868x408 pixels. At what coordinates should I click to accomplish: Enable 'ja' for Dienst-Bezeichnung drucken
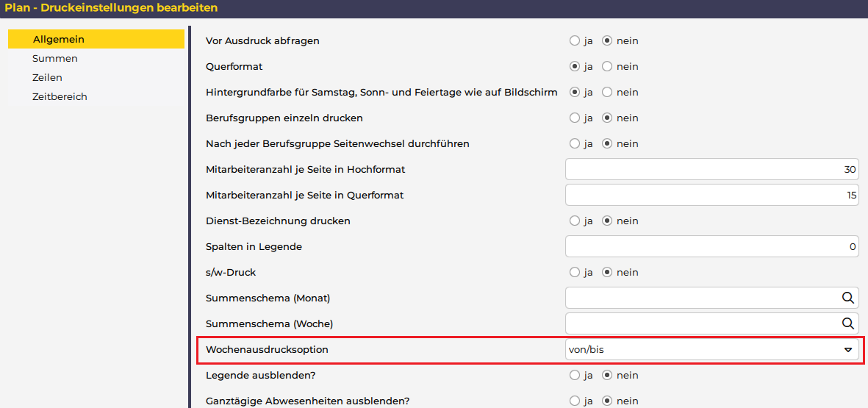pyautogui.click(x=575, y=221)
